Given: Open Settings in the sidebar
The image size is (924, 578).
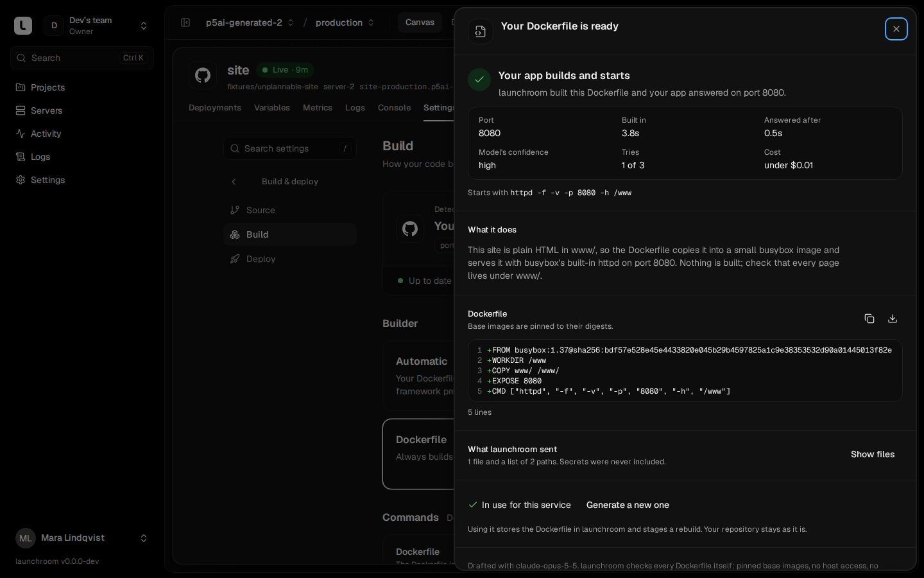Looking at the screenshot, I should click(82, 180).
